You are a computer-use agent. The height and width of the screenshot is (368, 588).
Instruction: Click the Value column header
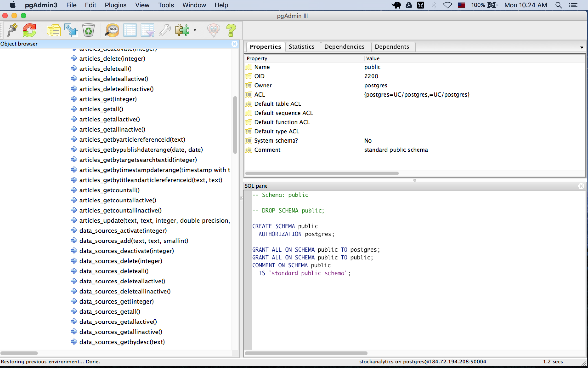[x=474, y=58]
